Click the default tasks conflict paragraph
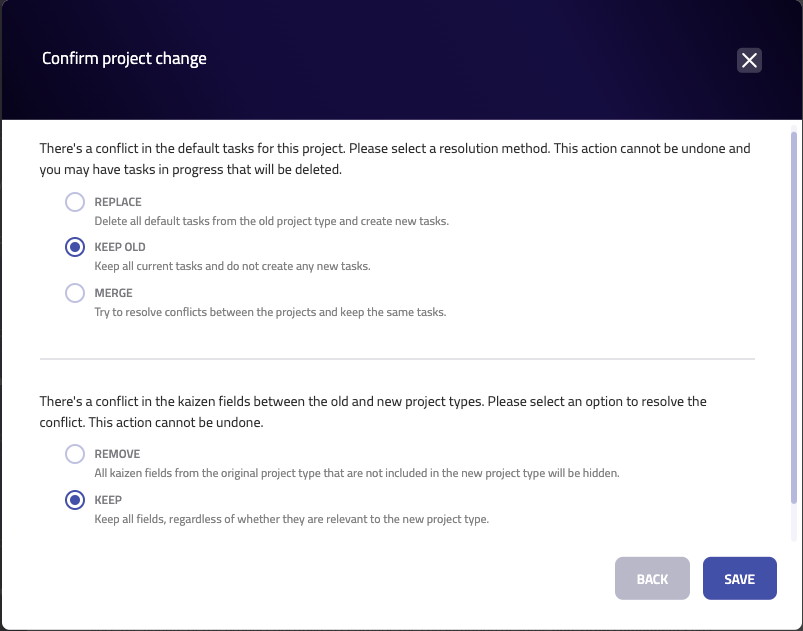The height and width of the screenshot is (631, 803). click(x=395, y=159)
